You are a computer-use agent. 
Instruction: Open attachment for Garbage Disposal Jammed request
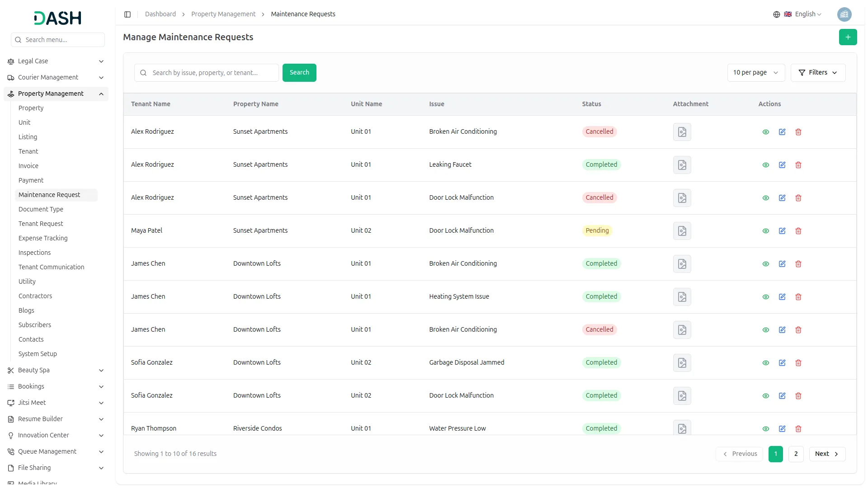tap(682, 363)
